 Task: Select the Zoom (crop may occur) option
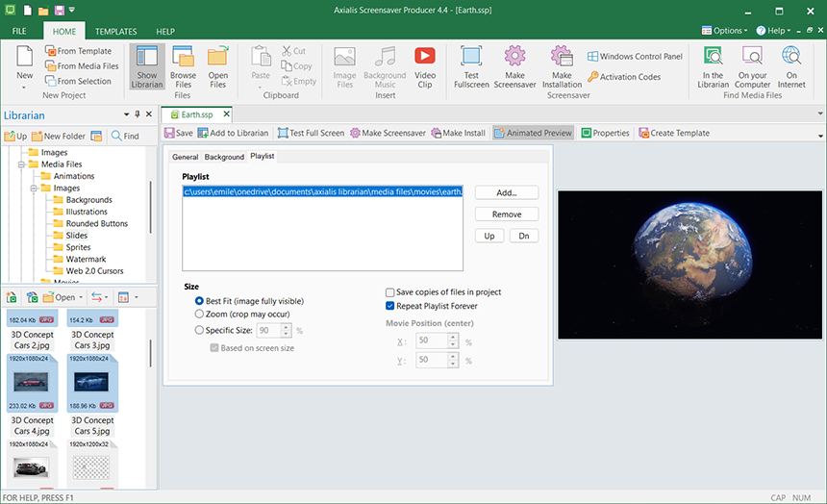(x=199, y=314)
